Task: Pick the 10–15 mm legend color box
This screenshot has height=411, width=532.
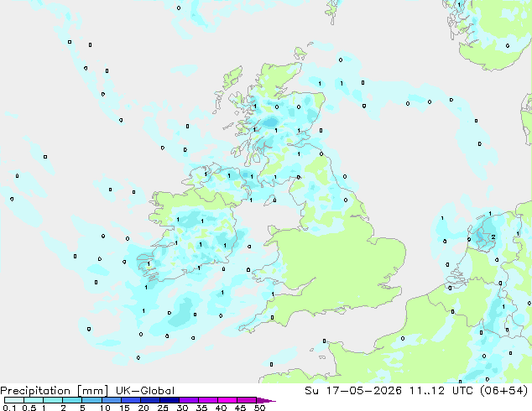Action: tap(111, 400)
